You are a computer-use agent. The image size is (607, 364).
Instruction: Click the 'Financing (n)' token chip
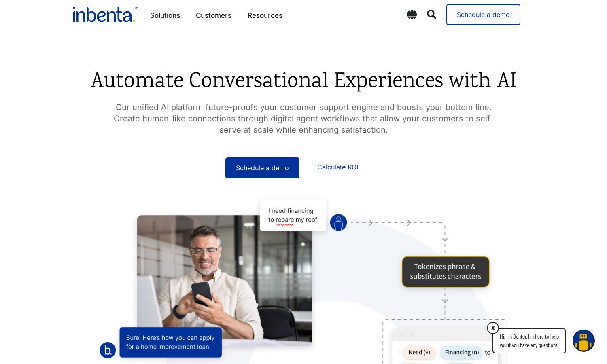click(462, 352)
